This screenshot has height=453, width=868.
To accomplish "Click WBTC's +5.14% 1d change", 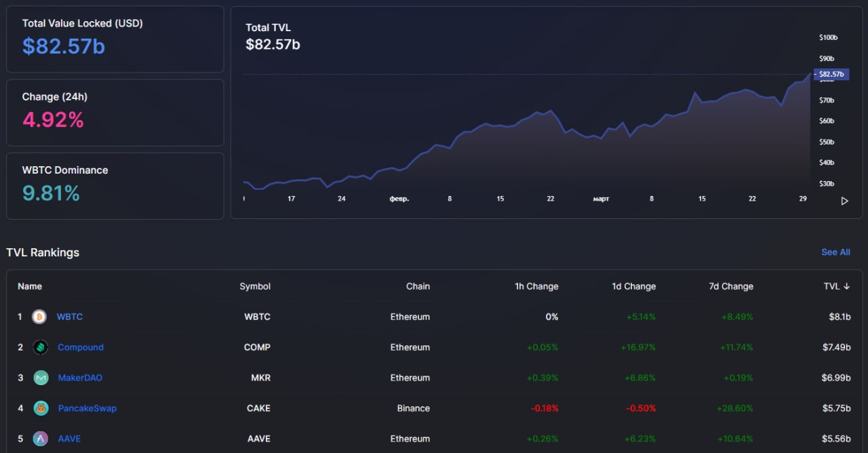I will coord(641,317).
